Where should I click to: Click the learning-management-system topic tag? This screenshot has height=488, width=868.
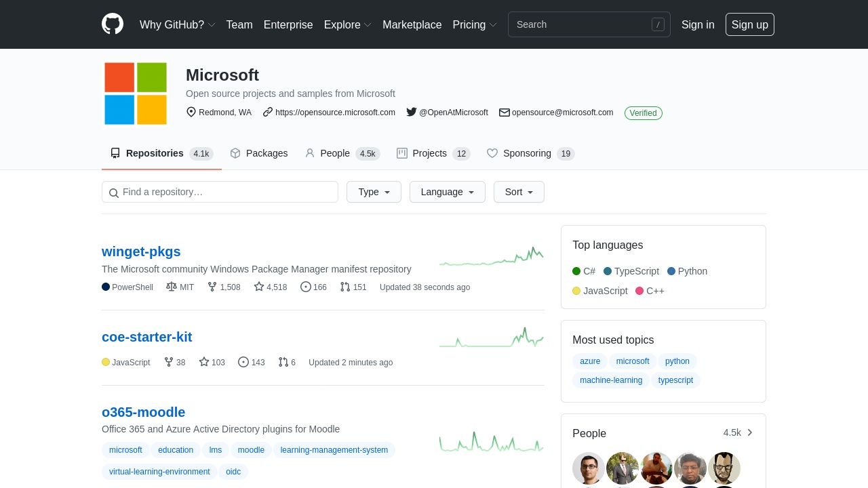(x=334, y=450)
